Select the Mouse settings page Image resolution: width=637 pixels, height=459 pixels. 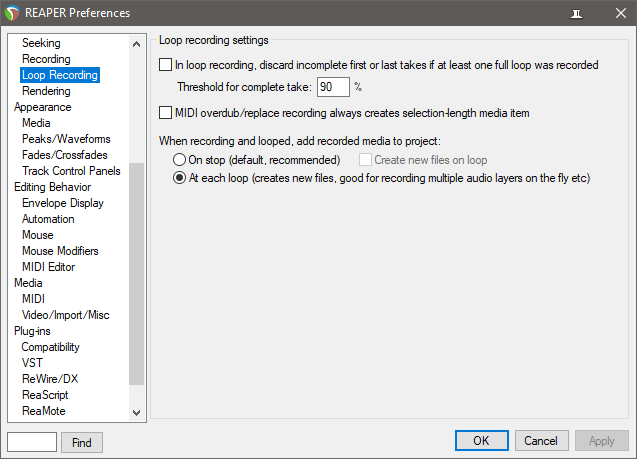pos(37,235)
